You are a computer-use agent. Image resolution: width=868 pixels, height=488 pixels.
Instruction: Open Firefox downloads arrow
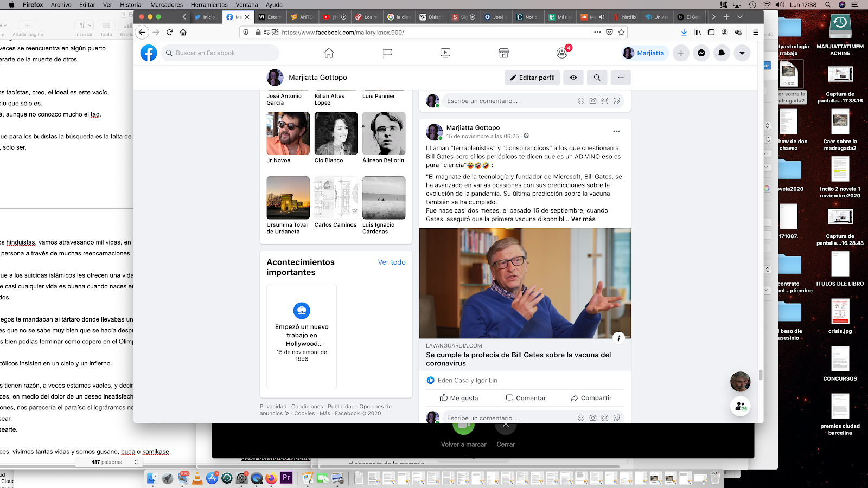(684, 33)
